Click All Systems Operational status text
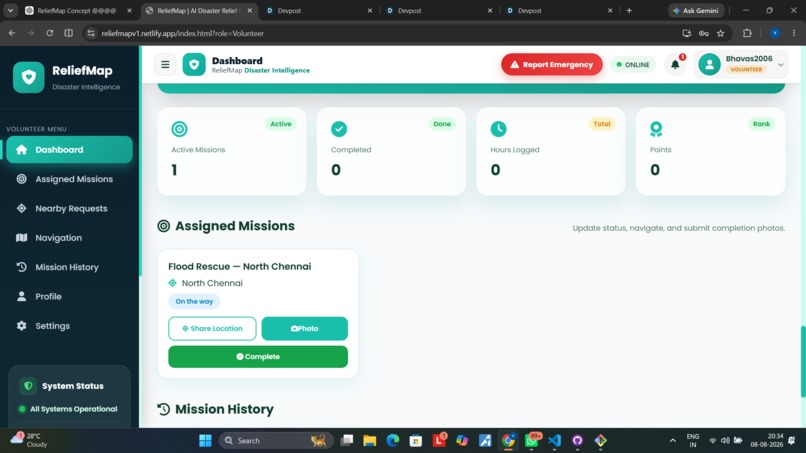The width and height of the screenshot is (806, 453). pos(74,409)
